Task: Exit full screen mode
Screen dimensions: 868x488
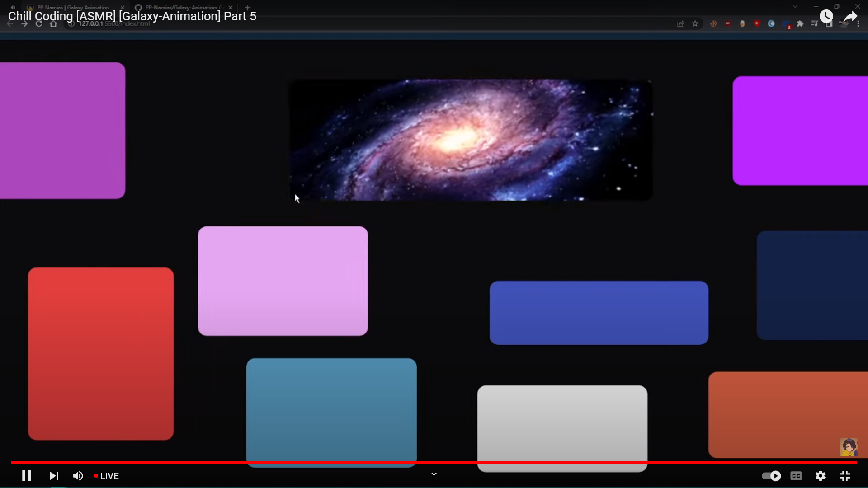Action: (845, 476)
